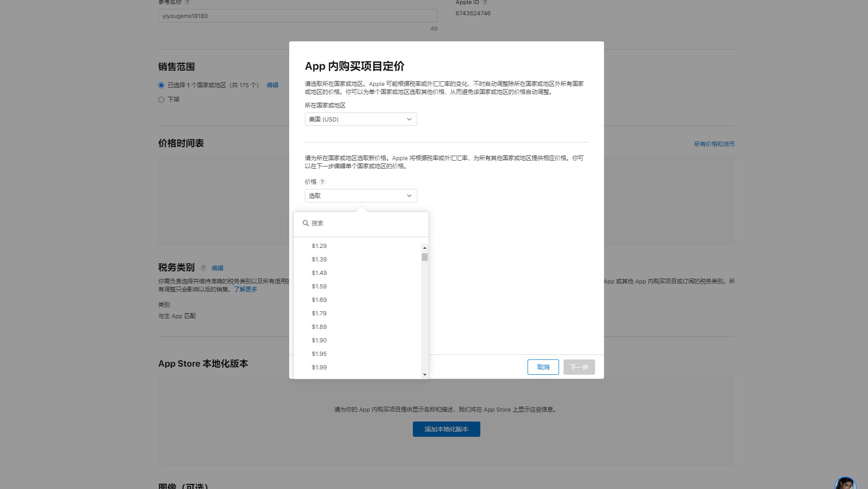The height and width of the screenshot is (489, 868).
Task: Open the 所有价格和货币 link
Action: point(714,144)
